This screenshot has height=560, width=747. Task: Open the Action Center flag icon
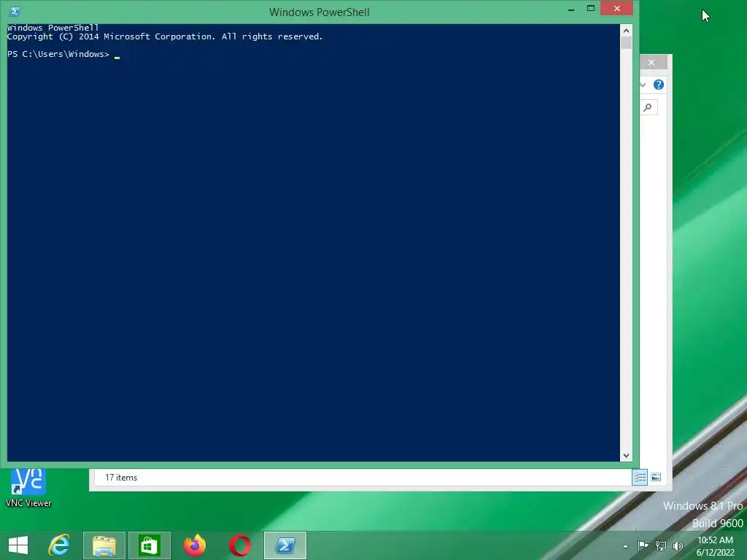click(643, 545)
